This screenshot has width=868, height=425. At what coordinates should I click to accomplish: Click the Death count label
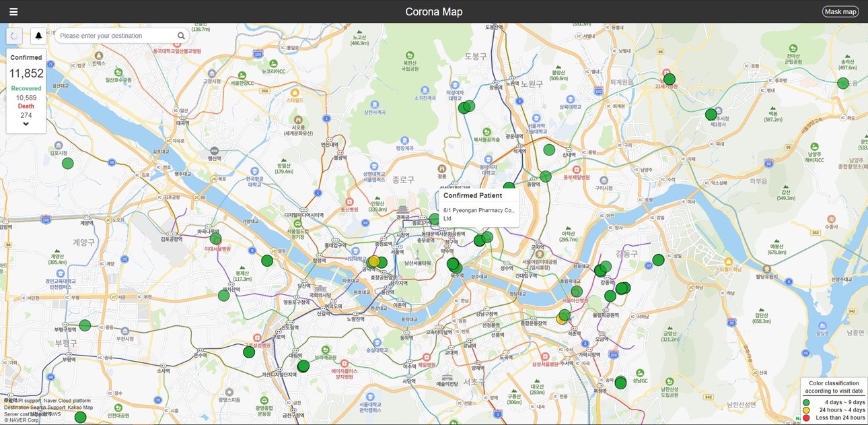click(26, 106)
